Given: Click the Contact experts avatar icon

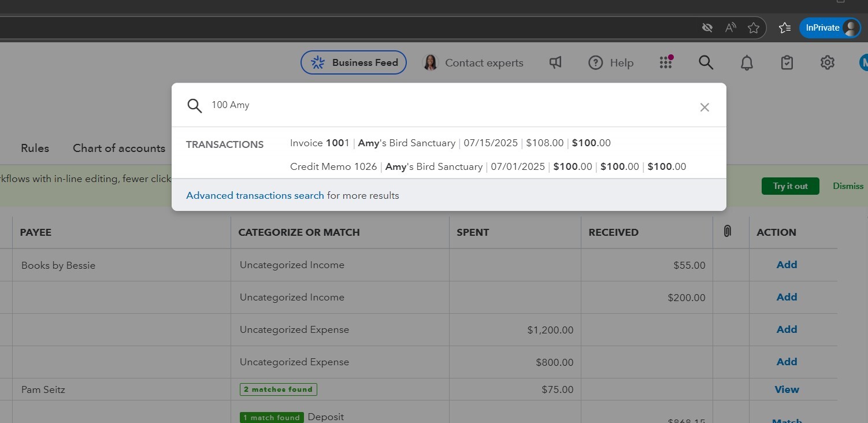Looking at the screenshot, I should 431,62.
